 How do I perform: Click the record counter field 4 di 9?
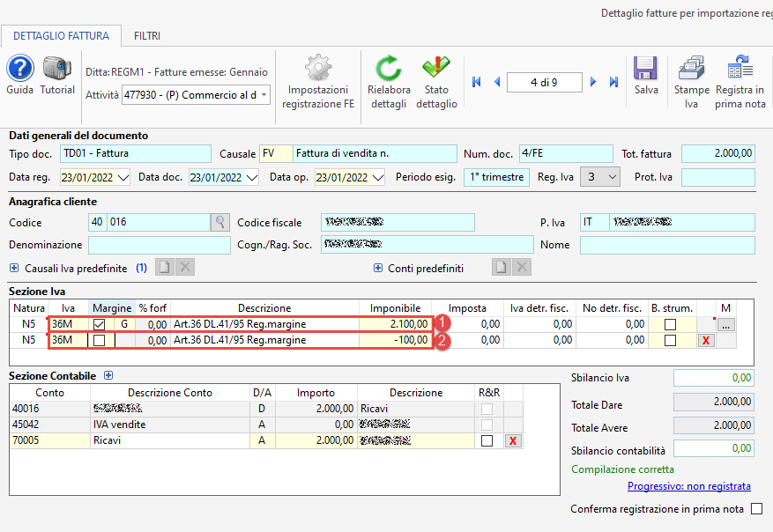544,82
